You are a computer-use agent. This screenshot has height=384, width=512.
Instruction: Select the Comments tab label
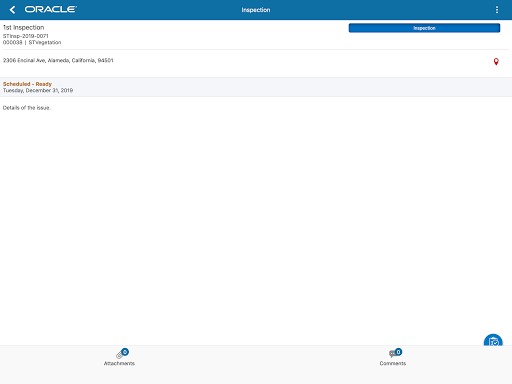[x=393, y=363]
